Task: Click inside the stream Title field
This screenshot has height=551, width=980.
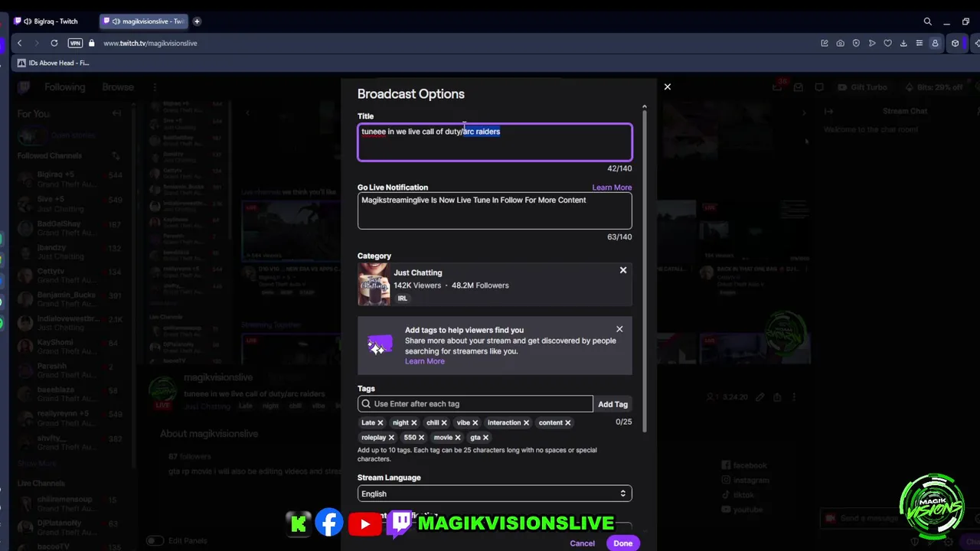Action: pos(495,142)
